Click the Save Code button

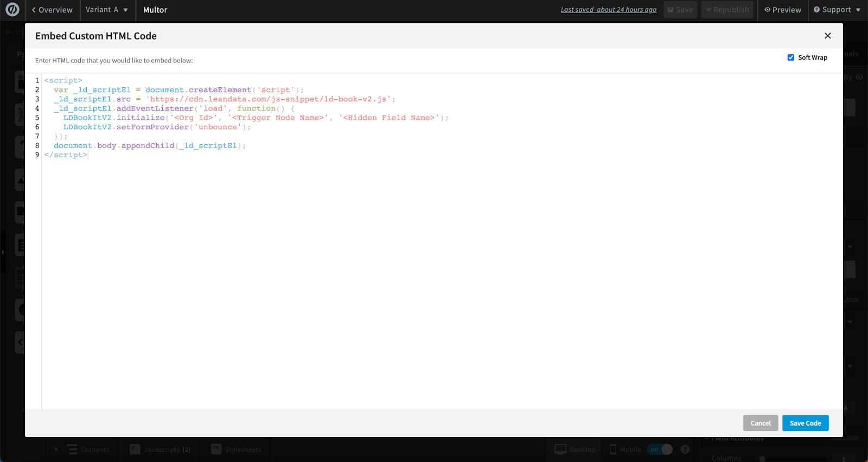click(805, 423)
